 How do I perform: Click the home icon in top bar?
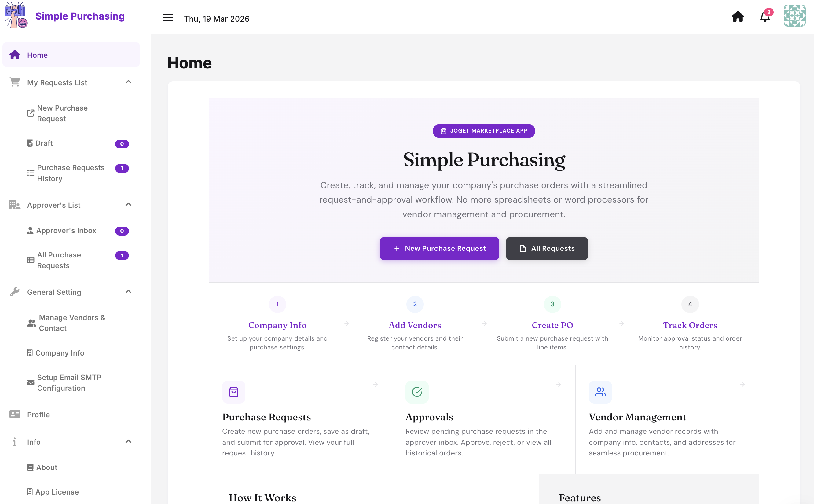(738, 16)
